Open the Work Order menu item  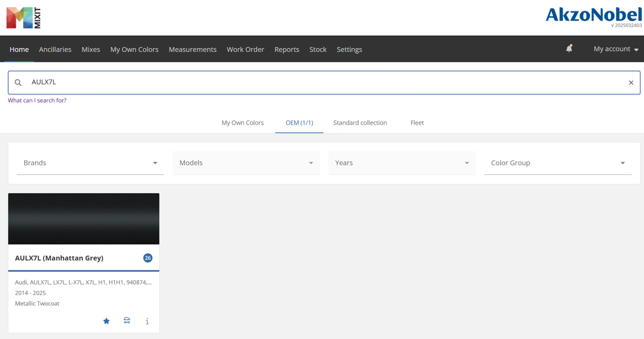click(x=246, y=49)
